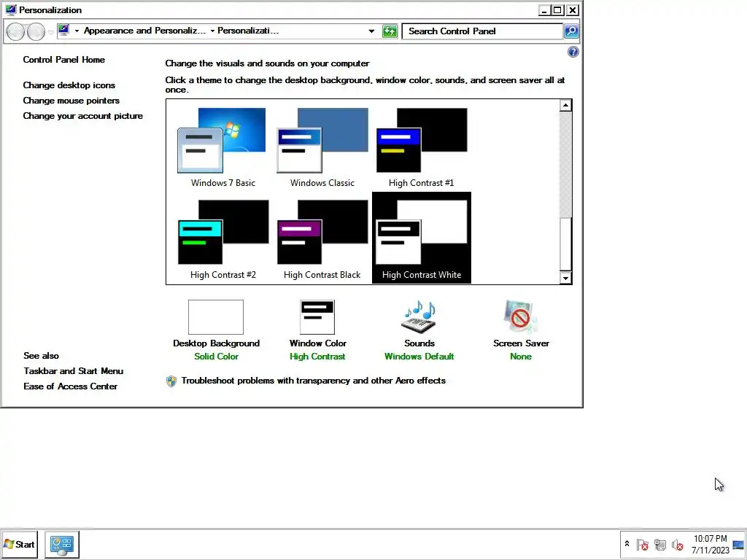This screenshot has height=560, width=747.
Task: Click the Personalization breadcrumb segment
Action: pos(248,31)
